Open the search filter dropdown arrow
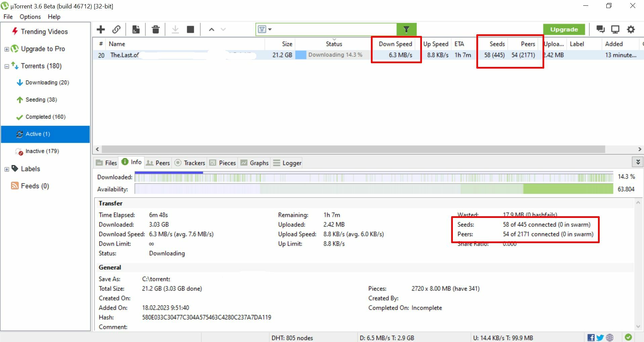The width and height of the screenshot is (644, 342). pos(270,30)
